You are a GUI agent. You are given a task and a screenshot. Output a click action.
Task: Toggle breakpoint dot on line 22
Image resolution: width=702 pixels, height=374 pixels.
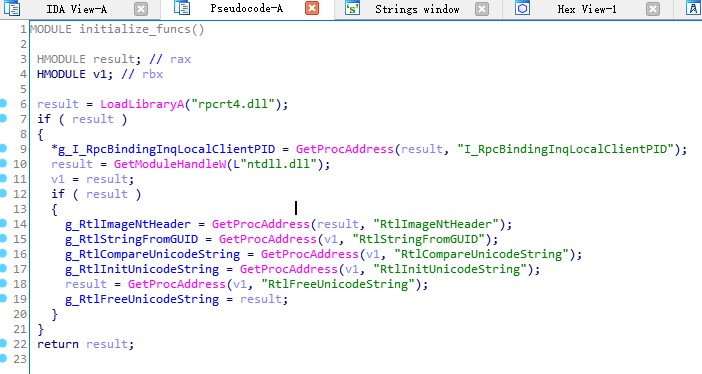tap(3, 344)
